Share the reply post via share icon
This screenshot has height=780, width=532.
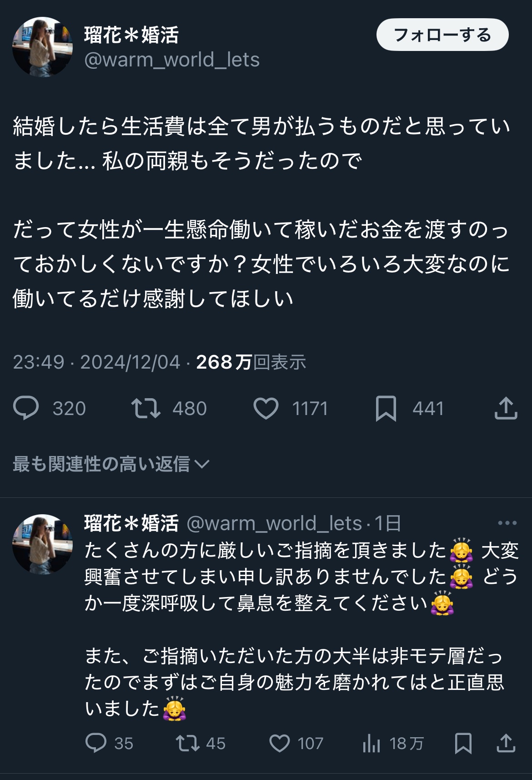[x=506, y=743]
